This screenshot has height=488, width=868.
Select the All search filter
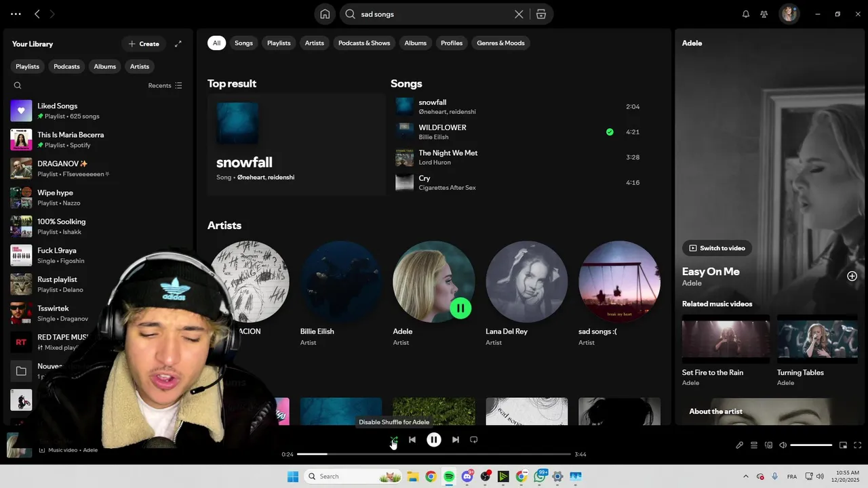coord(216,43)
